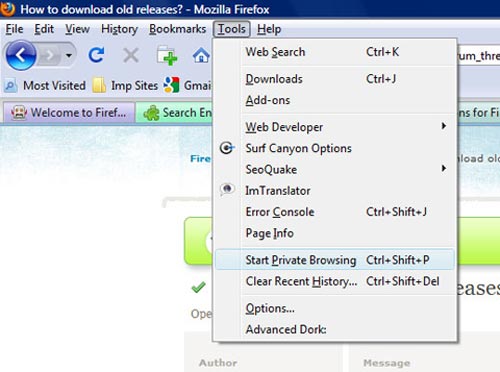Image resolution: width=500 pixels, height=372 pixels.
Task: Click the Message column header
Action: (x=387, y=363)
